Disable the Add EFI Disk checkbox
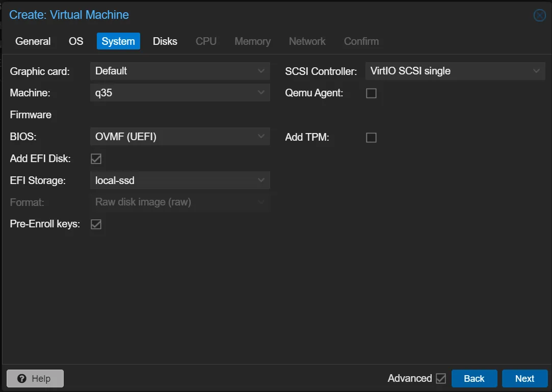Image resolution: width=552 pixels, height=392 pixels. point(96,159)
